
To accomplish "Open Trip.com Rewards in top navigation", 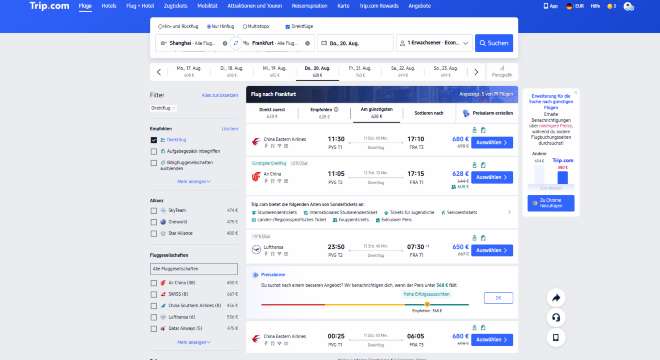I will click(379, 6).
